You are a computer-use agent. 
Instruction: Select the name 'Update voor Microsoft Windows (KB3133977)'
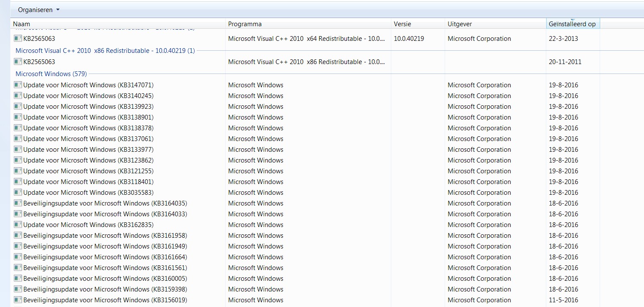[x=88, y=150]
